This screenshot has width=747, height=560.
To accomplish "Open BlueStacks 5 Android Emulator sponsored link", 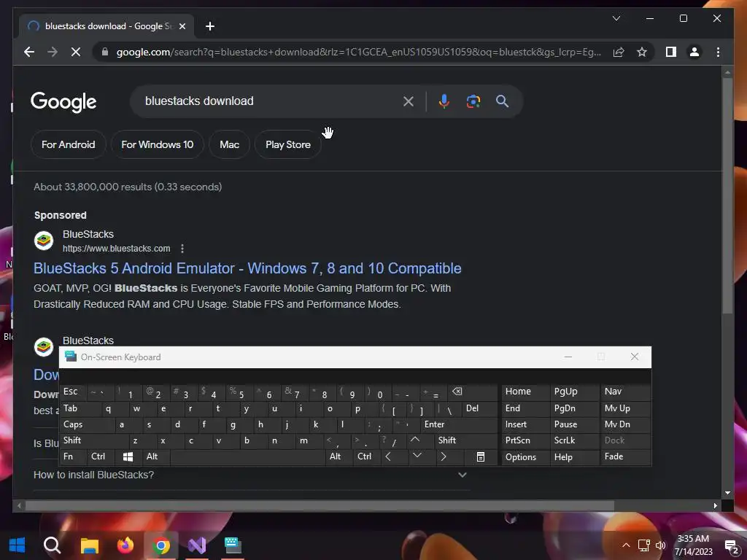I will click(x=247, y=268).
